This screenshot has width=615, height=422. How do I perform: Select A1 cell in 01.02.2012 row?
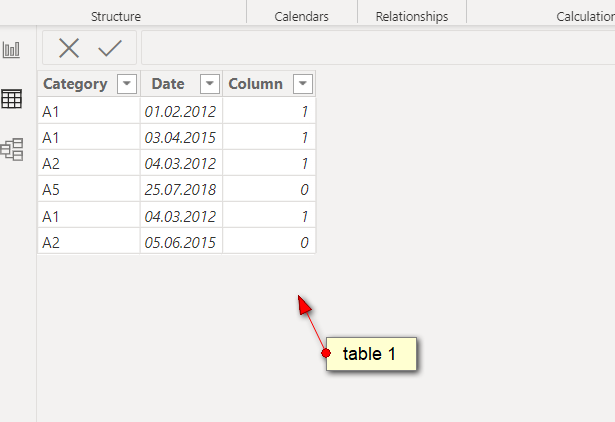[89, 111]
